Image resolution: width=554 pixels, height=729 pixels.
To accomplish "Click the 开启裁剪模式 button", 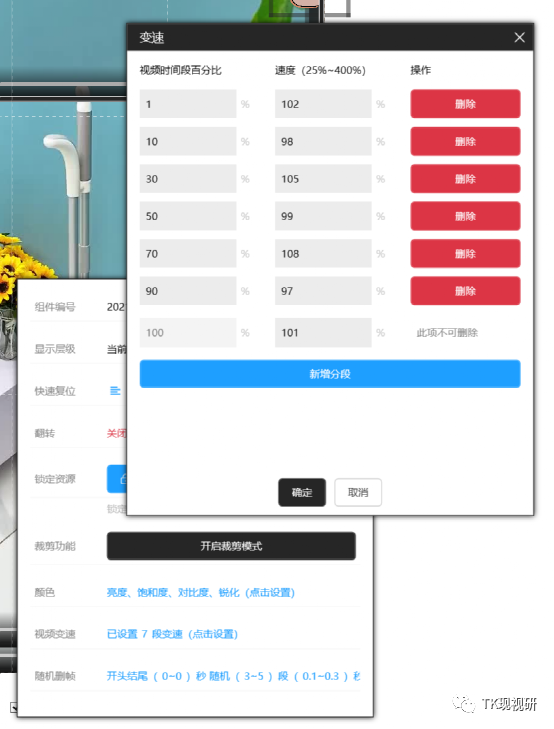I will [x=231, y=546].
